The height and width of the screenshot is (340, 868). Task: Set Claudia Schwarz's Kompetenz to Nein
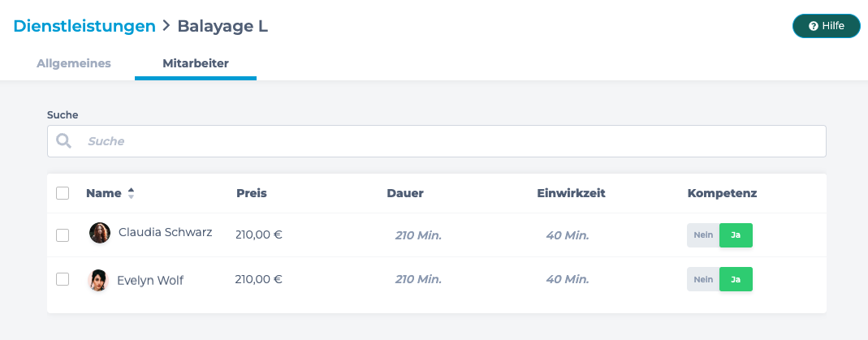(x=703, y=235)
